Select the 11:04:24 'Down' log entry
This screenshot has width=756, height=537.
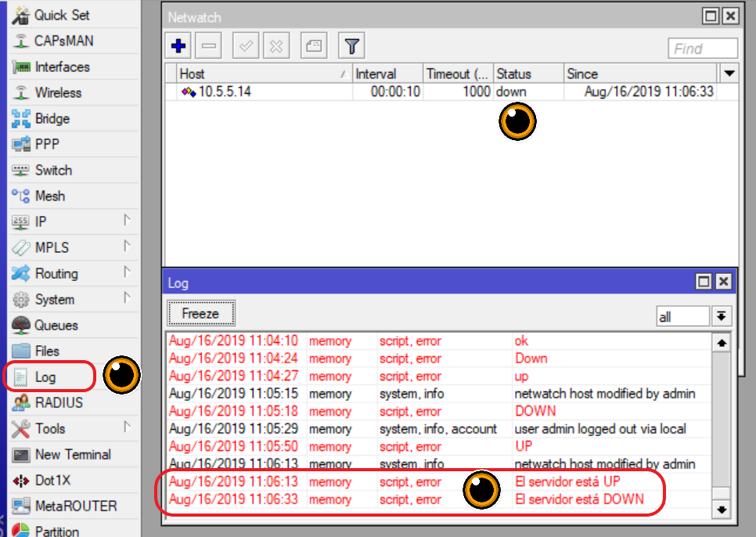[x=439, y=359]
